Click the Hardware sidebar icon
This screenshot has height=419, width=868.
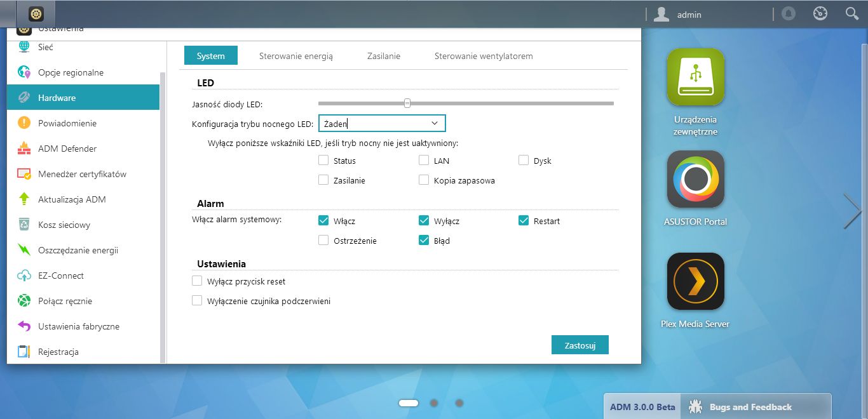tap(24, 98)
